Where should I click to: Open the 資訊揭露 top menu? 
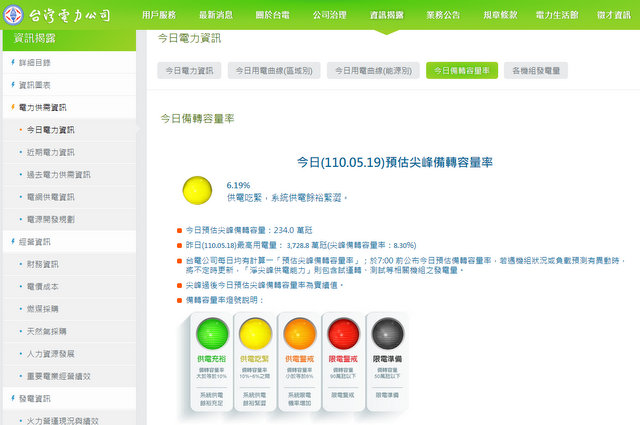387,15
